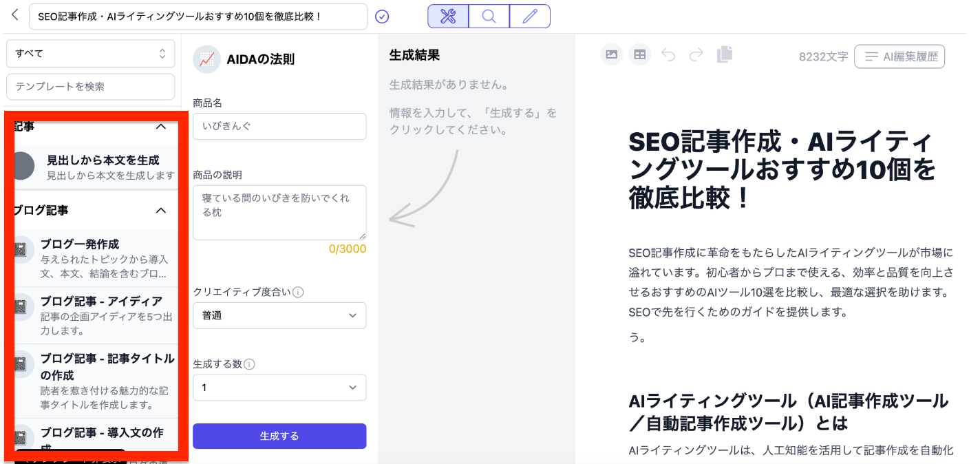
Task: Open the クリエイティブ度合い dropdown
Action: coord(279,315)
